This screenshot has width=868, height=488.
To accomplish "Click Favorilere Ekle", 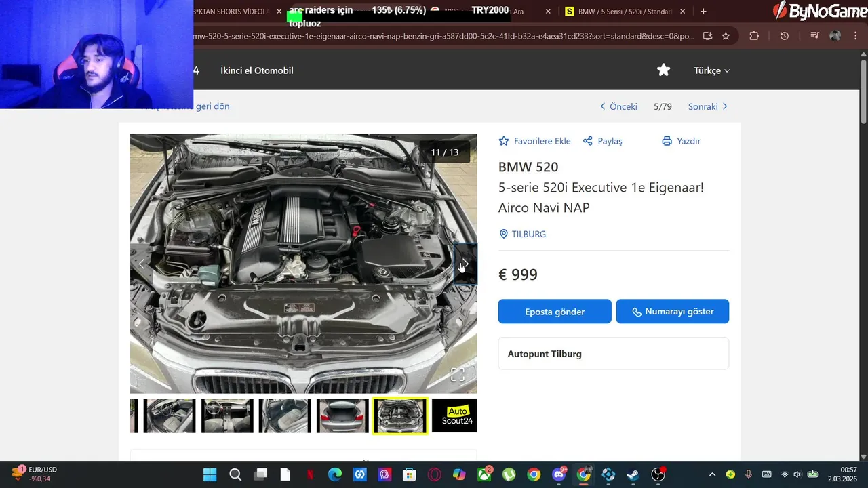I will tap(534, 141).
